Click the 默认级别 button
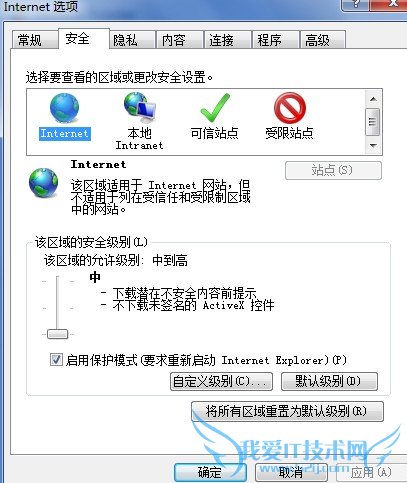407x483 pixels. (329, 381)
